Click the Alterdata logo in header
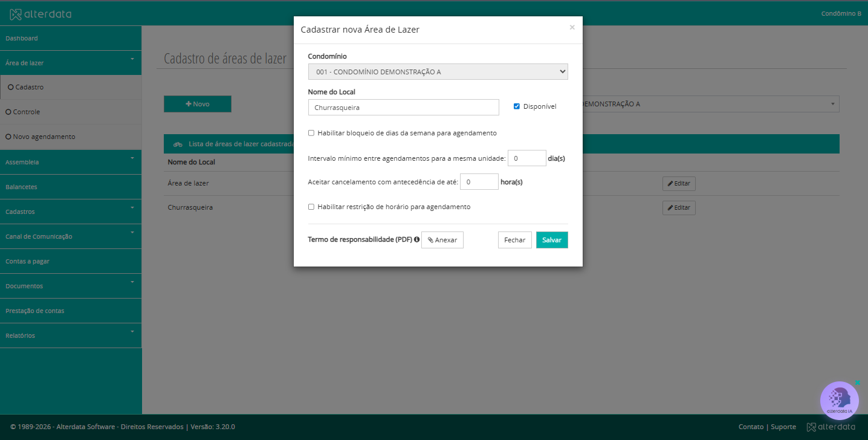The width and height of the screenshot is (868, 440). pyautogui.click(x=40, y=13)
